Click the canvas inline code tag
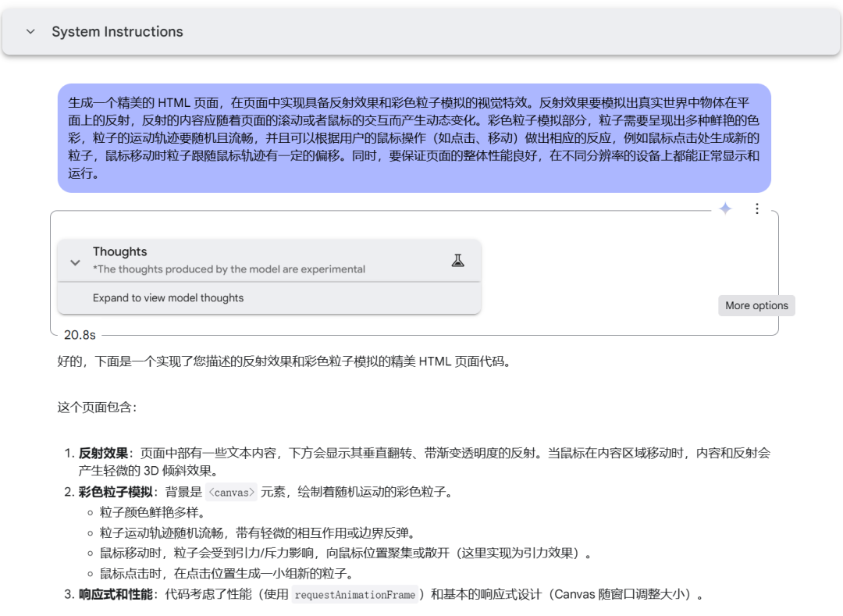The image size is (843, 616). coord(231,492)
